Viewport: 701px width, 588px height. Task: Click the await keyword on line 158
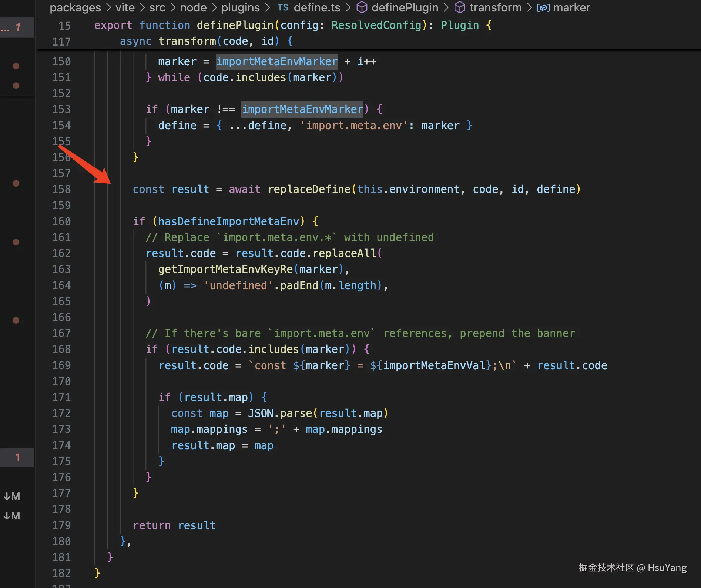pyautogui.click(x=245, y=189)
